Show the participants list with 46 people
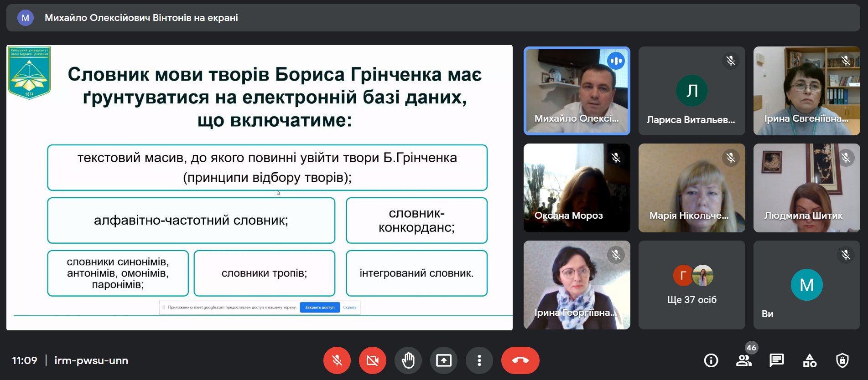 click(x=744, y=360)
